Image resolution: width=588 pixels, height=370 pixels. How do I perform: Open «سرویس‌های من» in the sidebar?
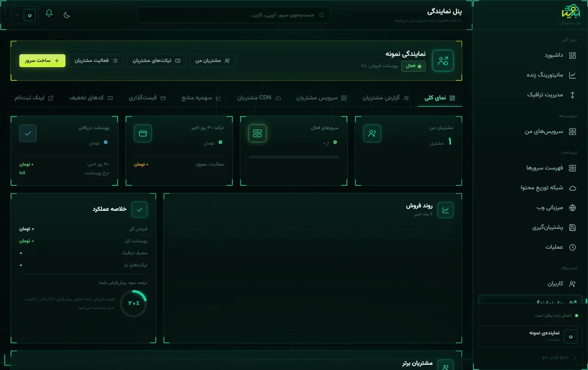pos(530,132)
